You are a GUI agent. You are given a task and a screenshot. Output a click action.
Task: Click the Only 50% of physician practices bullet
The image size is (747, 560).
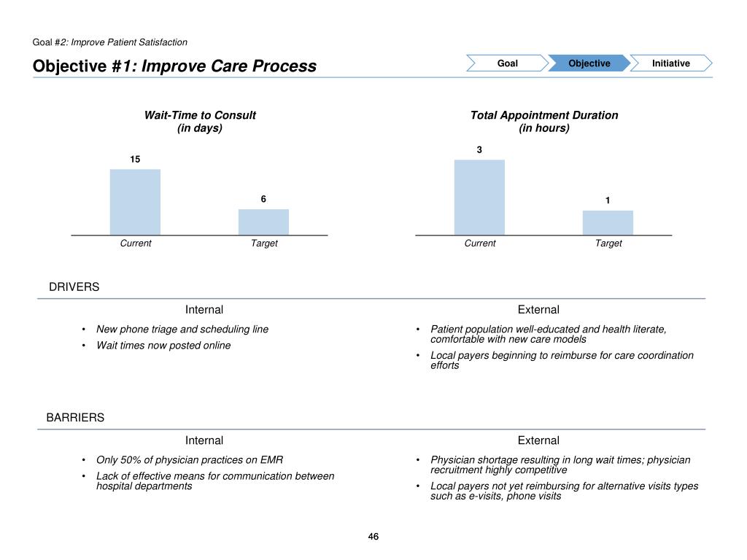click(190, 460)
